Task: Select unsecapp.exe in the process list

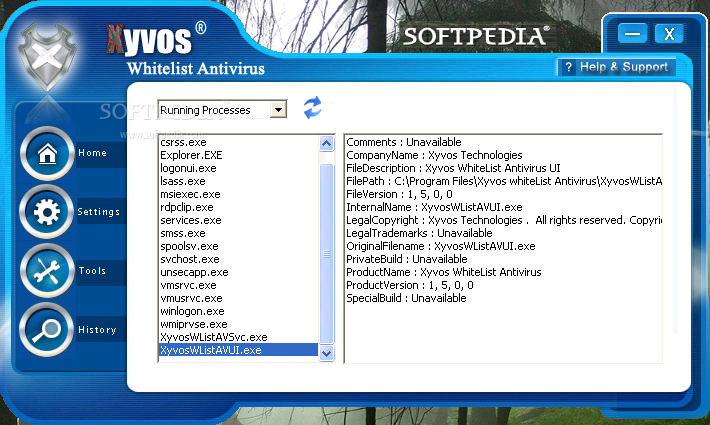Action: (x=194, y=272)
